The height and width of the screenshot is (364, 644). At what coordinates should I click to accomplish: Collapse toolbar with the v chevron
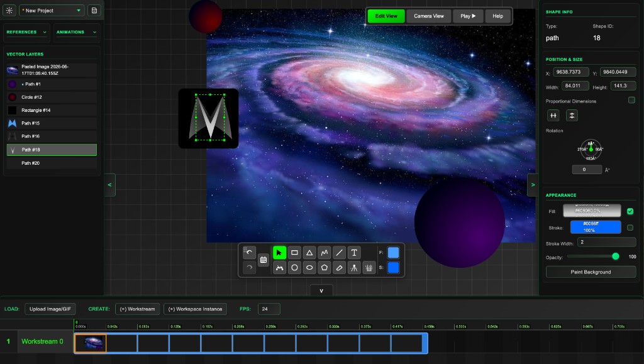pos(321,290)
